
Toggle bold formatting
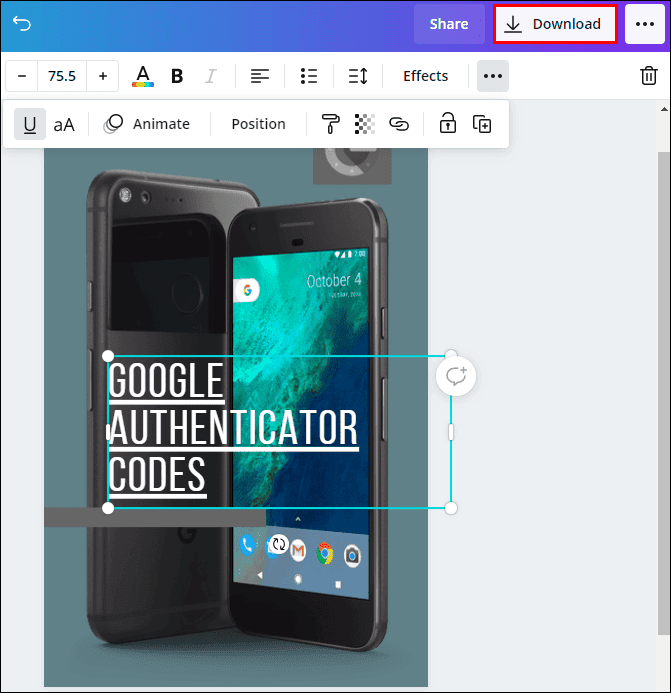pos(177,76)
